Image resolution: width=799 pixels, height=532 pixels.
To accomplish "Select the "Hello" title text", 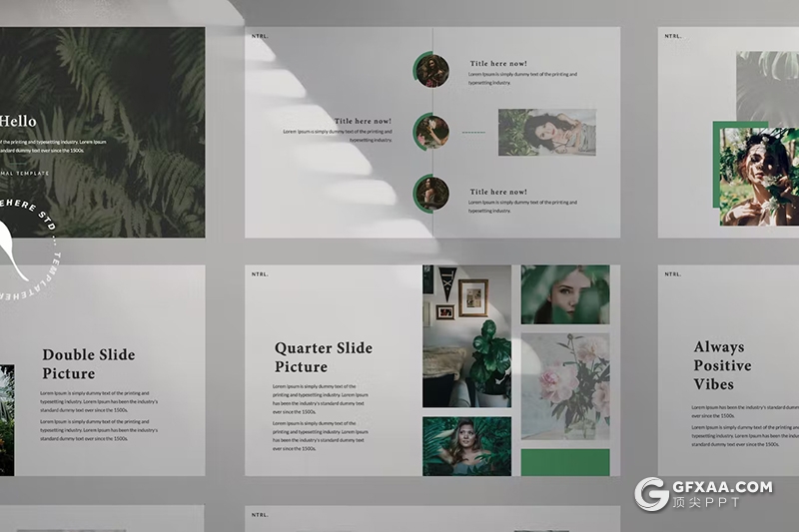I will (x=18, y=122).
